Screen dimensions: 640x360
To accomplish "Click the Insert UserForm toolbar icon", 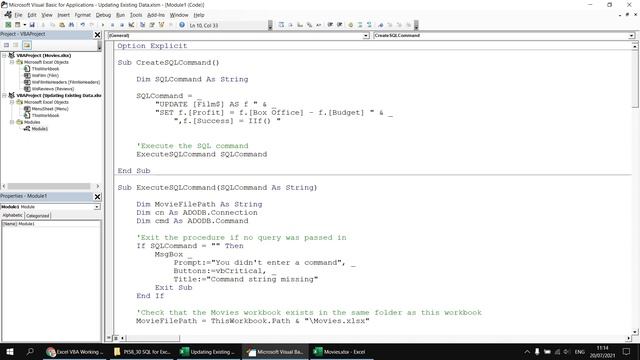I will coord(17,25).
